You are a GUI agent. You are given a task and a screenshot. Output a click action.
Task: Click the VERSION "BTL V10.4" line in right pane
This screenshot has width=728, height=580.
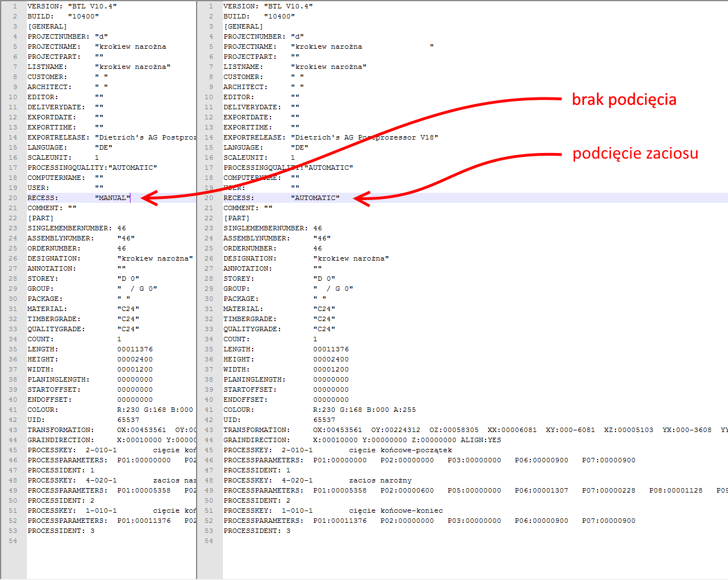(x=268, y=6)
